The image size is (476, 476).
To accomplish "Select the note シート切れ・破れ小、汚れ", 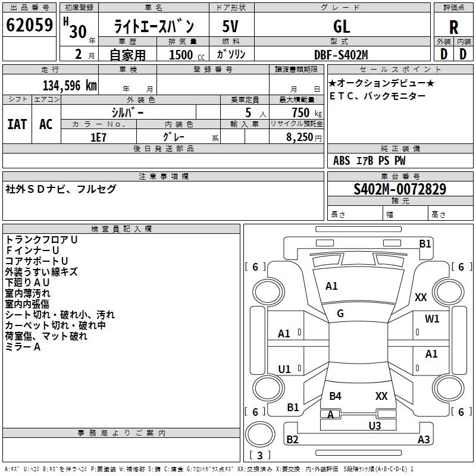I will point(60,315).
